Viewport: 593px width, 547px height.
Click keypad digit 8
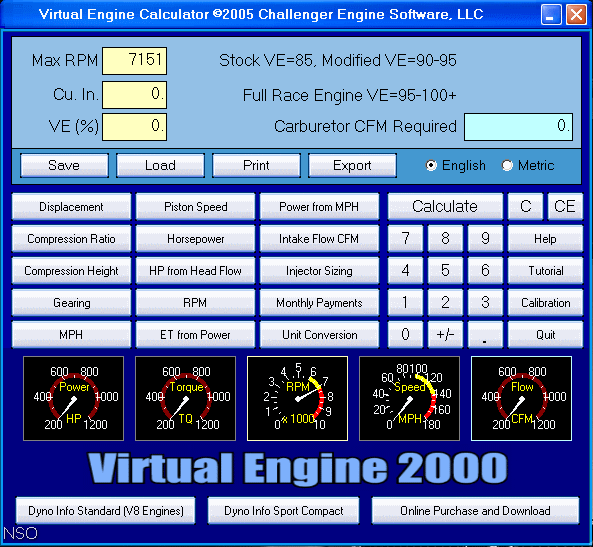[x=445, y=239]
